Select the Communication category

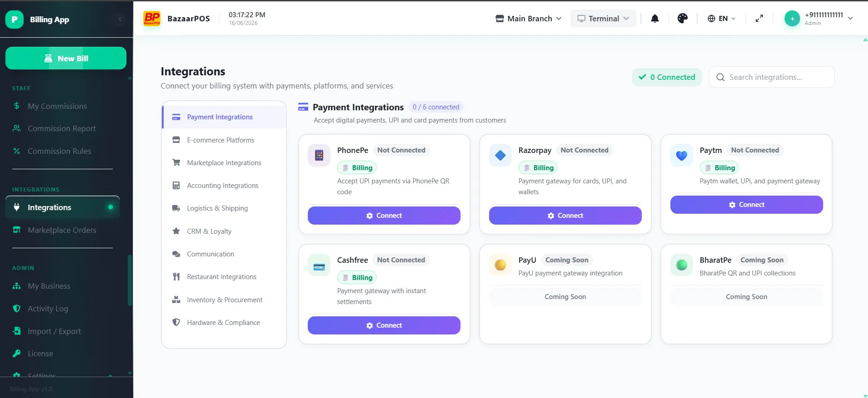click(x=224, y=254)
